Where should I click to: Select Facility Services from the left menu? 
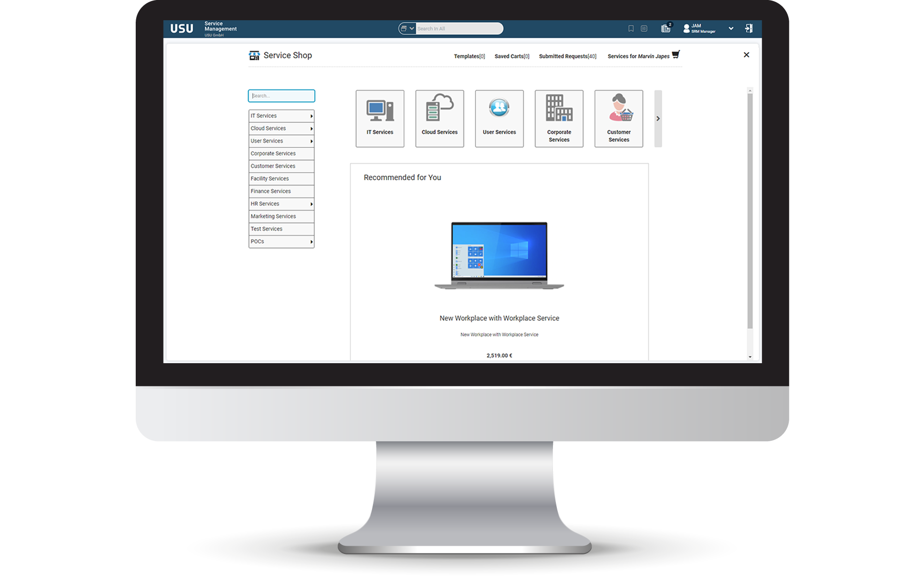tap(281, 179)
